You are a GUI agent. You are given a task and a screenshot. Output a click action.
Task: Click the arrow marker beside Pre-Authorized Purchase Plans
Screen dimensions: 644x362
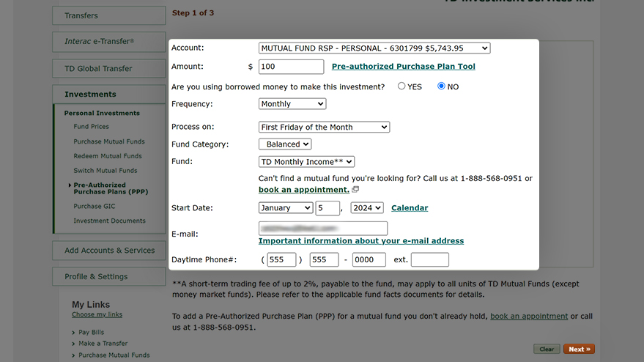click(70, 185)
